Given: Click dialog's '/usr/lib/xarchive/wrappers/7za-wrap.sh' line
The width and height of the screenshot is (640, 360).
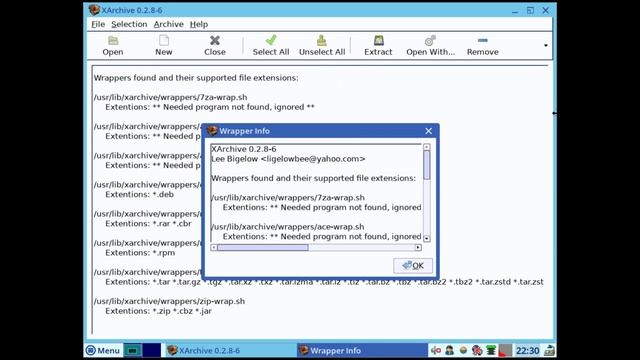Looking at the screenshot, I should (x=288, y=198).
